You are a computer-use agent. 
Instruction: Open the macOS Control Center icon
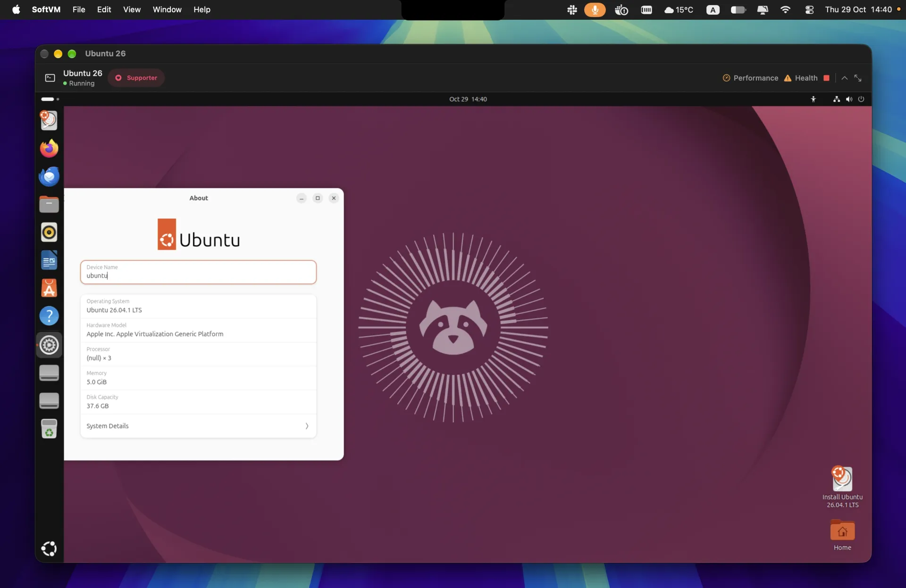[809, 9]
